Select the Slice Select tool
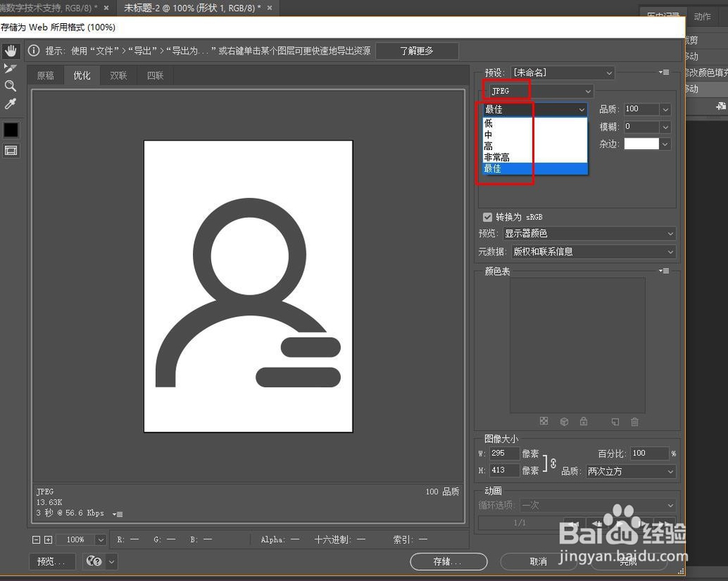Viewport: 728px width, 581px height. 10,68
